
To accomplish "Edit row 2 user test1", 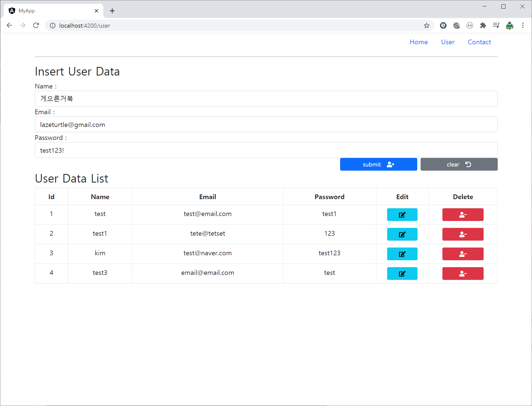I will click(x=402, y=234).
